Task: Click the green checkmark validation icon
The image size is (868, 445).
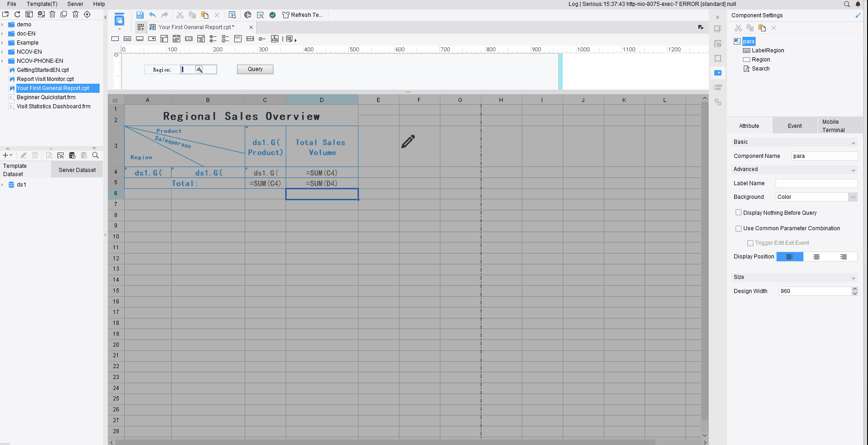Action: (273, 15)
